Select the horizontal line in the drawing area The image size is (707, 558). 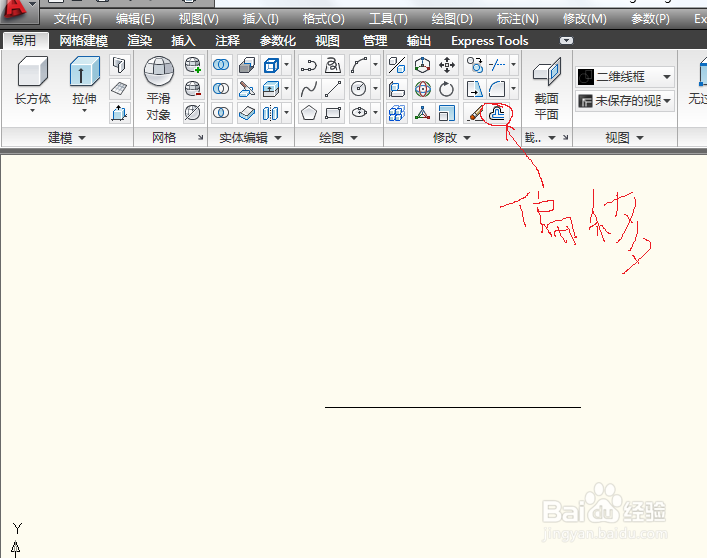(x=453, y=407)
